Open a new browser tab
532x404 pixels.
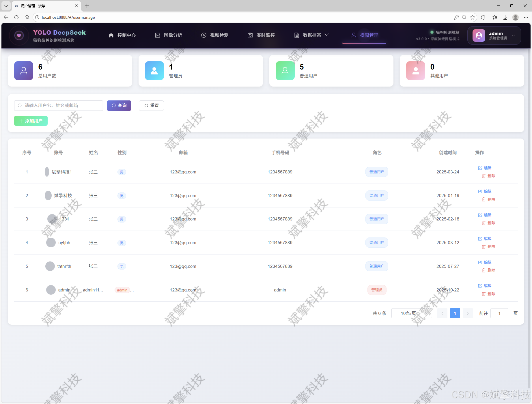tap(87, 6)
